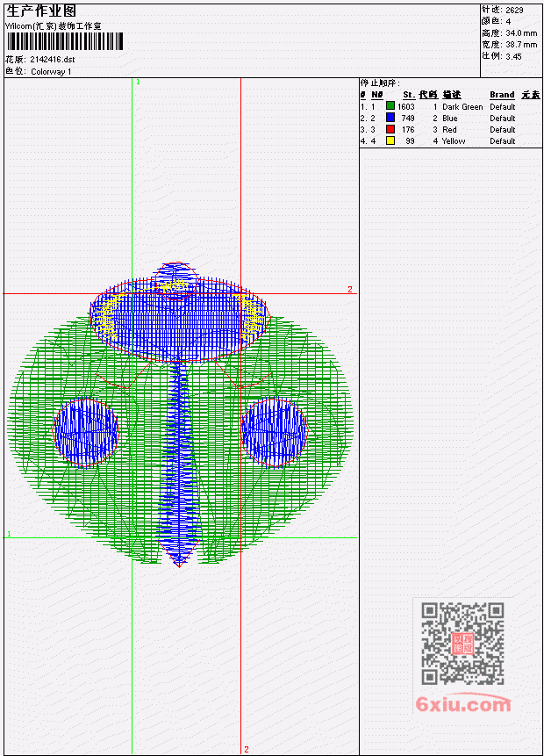Viewport: 544px width, 756px height.
Task: Click the total stitches value '2629'
Action: click(x=514, y=10)
